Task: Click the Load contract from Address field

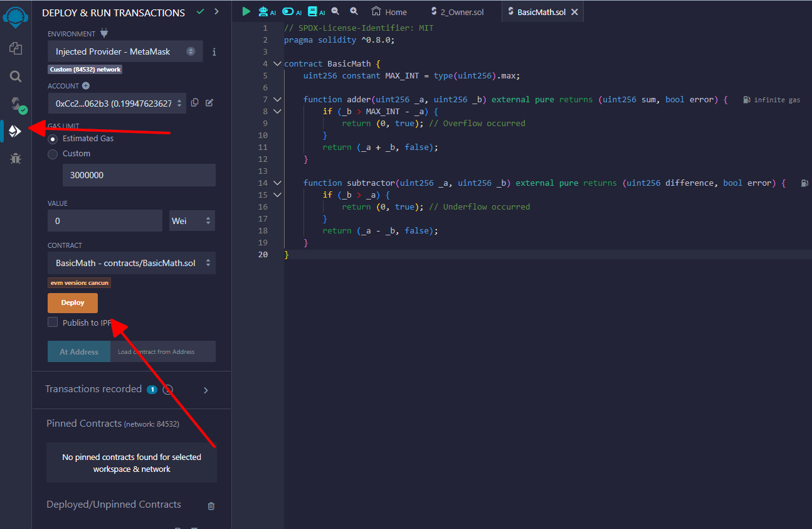Action: click(x=163, y=351)
